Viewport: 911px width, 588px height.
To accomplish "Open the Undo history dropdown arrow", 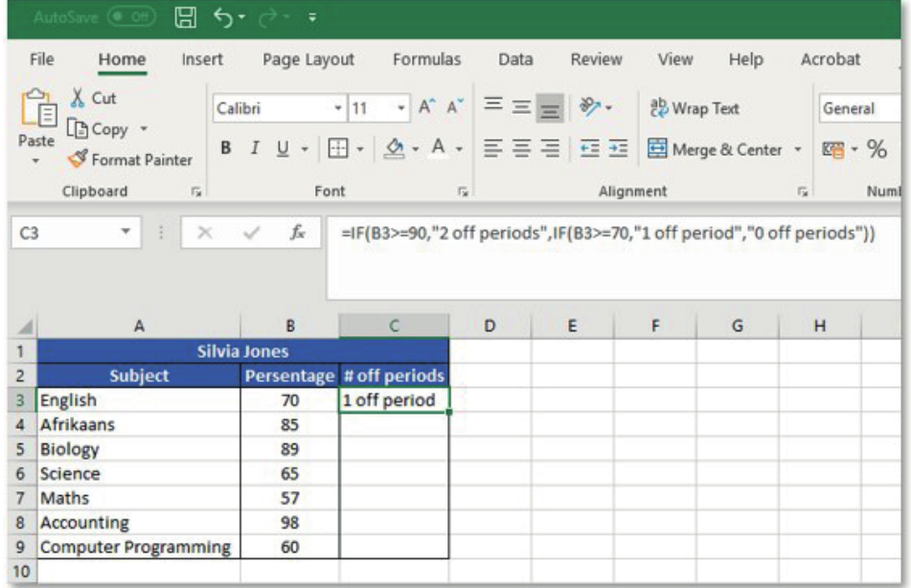I will tap(241, 17).
